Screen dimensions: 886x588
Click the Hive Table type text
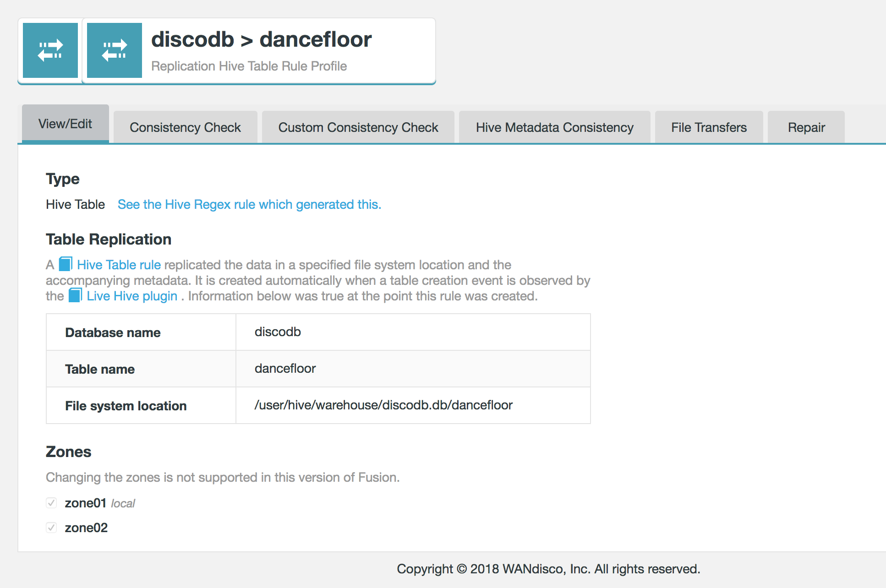76,204
